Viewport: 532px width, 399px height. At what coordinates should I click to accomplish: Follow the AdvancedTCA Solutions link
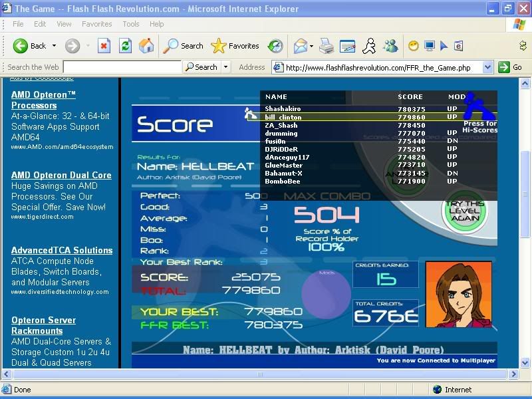click(x=61, y=250)
